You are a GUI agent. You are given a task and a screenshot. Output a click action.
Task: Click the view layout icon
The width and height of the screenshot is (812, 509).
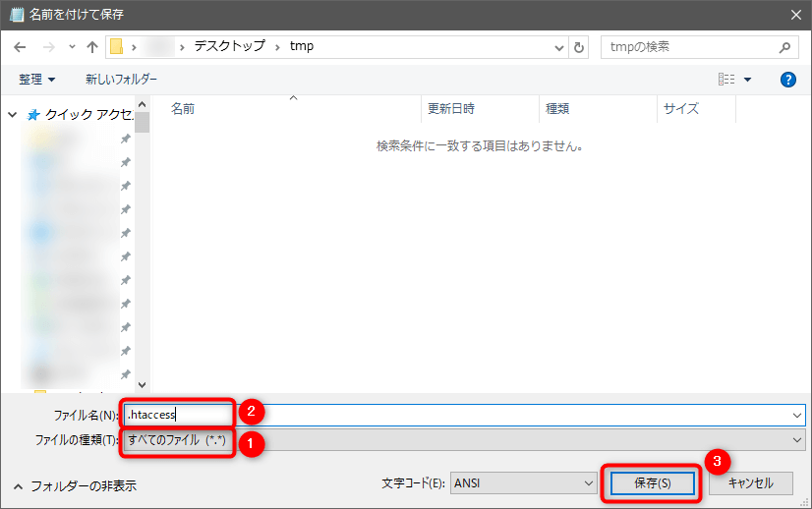(726, 80)
